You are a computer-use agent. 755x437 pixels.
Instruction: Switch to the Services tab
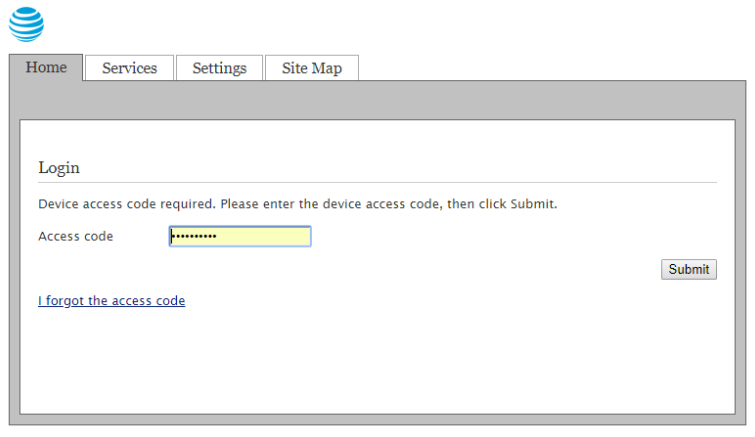click(130, 68)
